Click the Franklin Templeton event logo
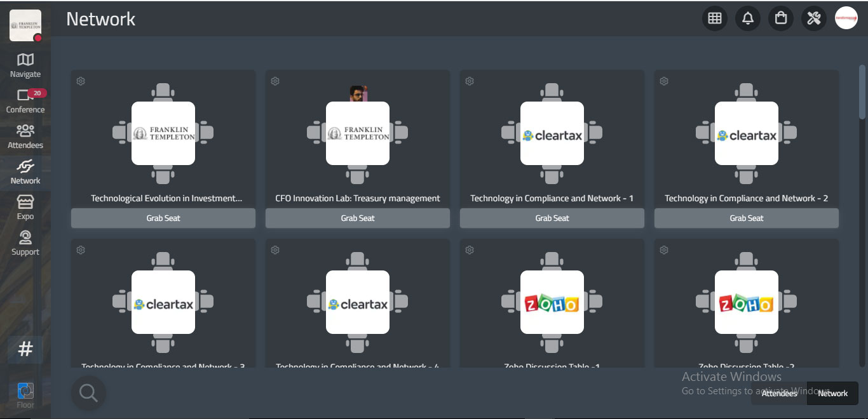Screen dimensions: 868x419 [25, 25]
